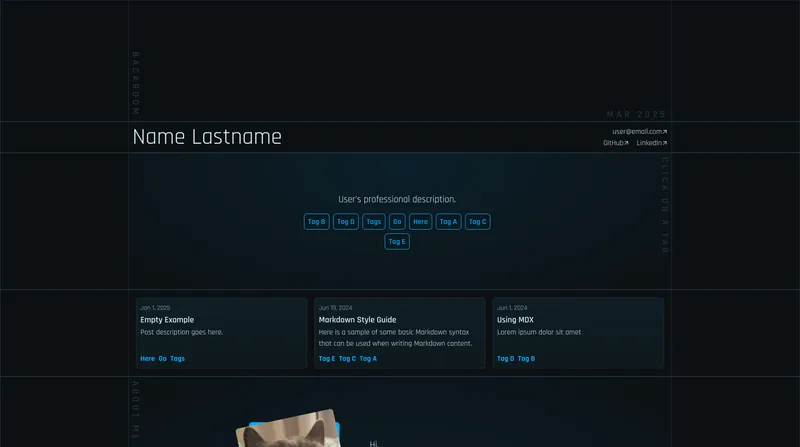This screenshot has width=800, height=447.
Task: Click Tag A in Markdown Style Guide card
Action: coord(368,358)
